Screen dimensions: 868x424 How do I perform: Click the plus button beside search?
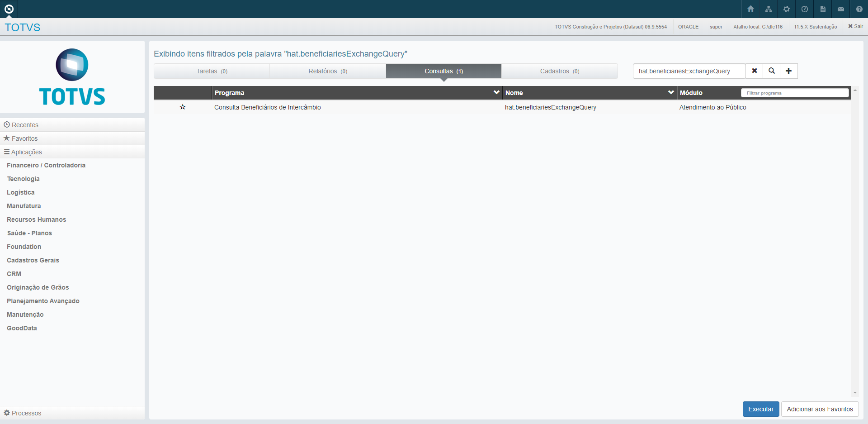pyautogui.click(x=789, y=71)
